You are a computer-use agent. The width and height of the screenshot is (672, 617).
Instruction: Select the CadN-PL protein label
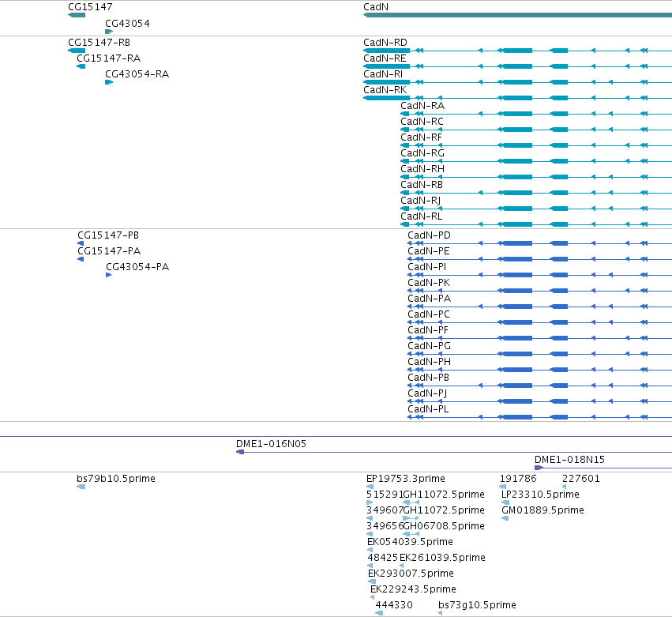pyautogui.click(x=428, y=410)
